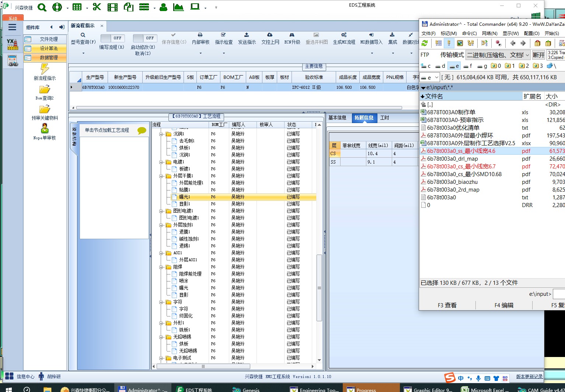Viewport: 565px width, 392px height.
Task: Click the green refresh icon in Total Commander
Action: (x=425, y=43)
